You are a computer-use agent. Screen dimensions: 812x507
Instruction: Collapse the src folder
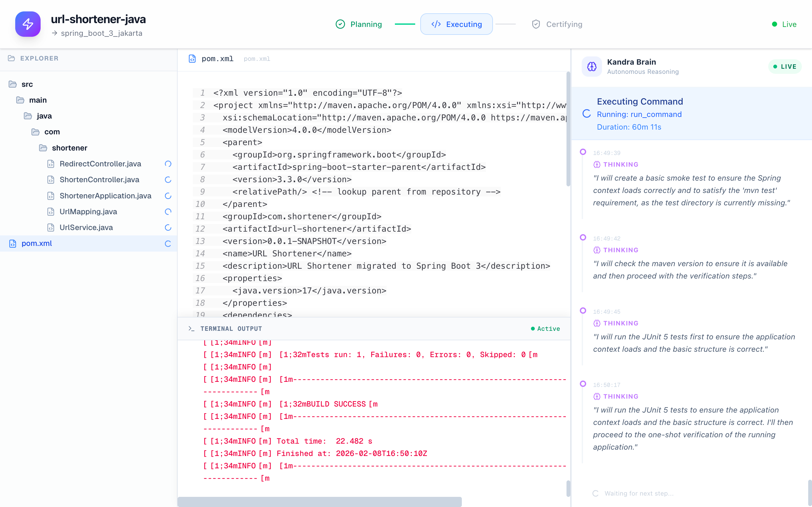(27, 84)
